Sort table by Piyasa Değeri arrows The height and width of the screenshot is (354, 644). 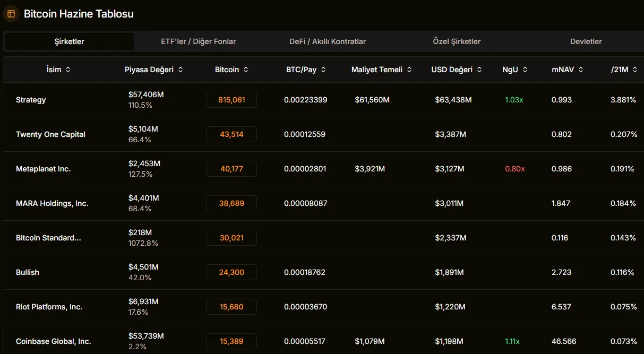pyautogui.click(x=181, y=70)
